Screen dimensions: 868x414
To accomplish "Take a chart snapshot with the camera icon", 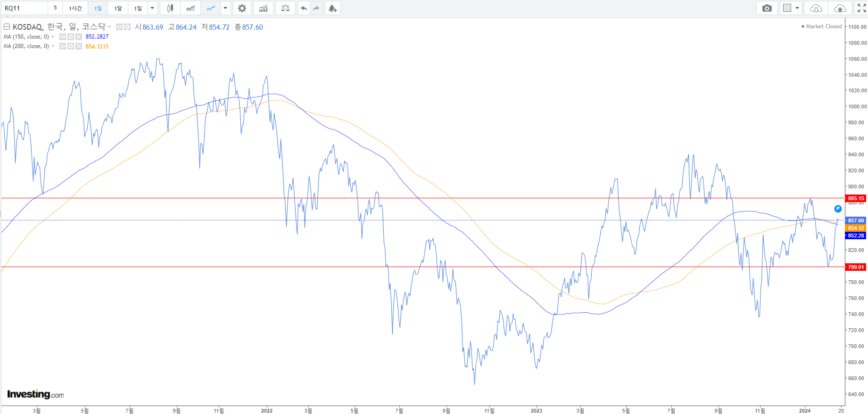I will point(767,8).
